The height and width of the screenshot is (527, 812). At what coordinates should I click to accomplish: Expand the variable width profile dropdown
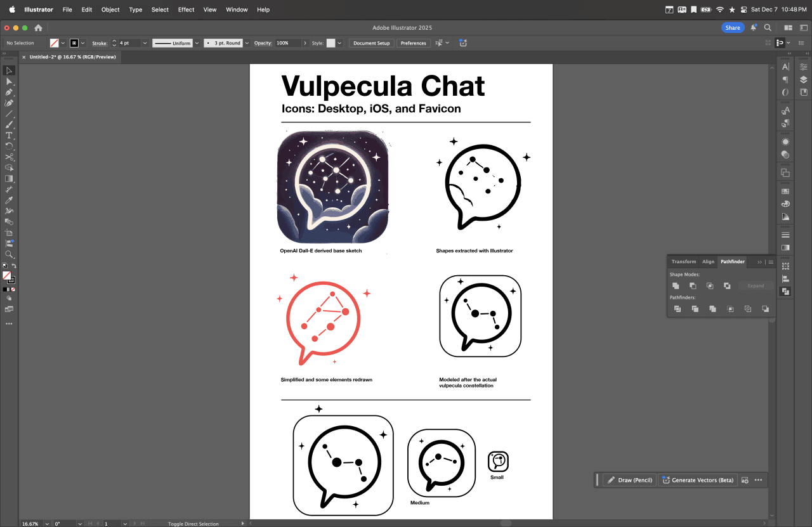[x=197, y=42]
